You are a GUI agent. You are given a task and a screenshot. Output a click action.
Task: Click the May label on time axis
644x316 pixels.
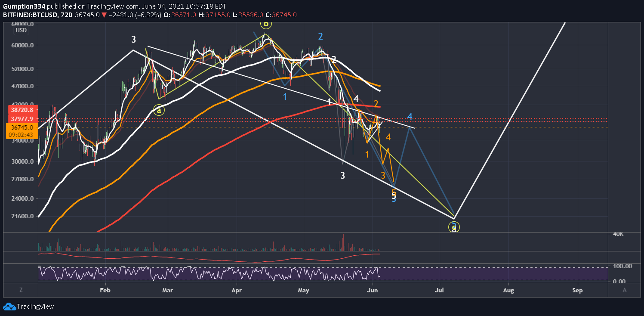pyautogui.click(x=304, y=290)
